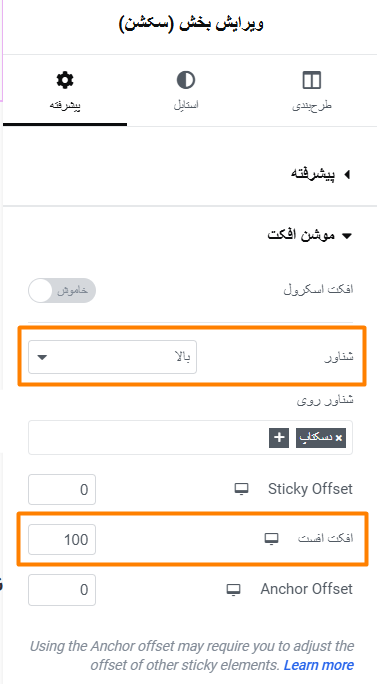Screen dimensions: 377x684
Task: Click responsive monitor icon beside Anchor Offset
Action: click(x=234, y=589)
